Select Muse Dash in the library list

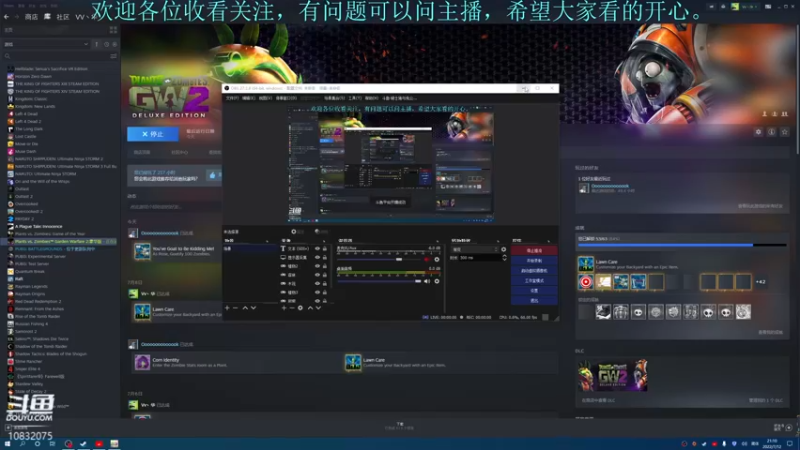(x=26, y=152)
